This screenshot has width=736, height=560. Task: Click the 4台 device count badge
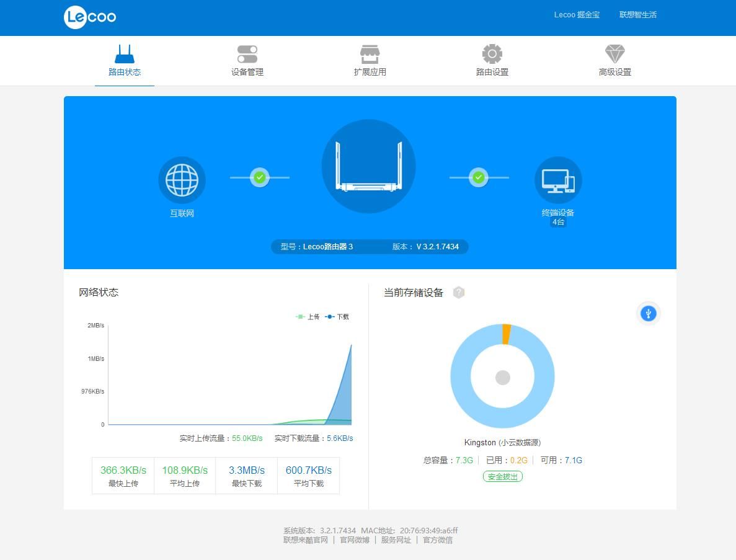pos(558,222)
